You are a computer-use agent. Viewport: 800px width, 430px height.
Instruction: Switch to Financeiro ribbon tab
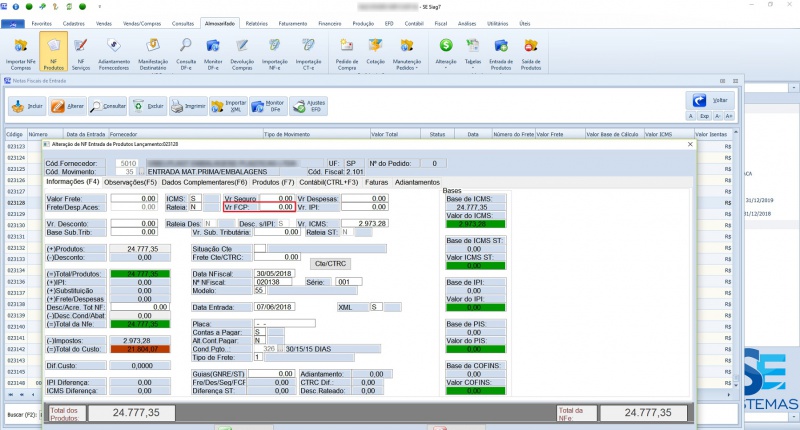pos(329,21)
